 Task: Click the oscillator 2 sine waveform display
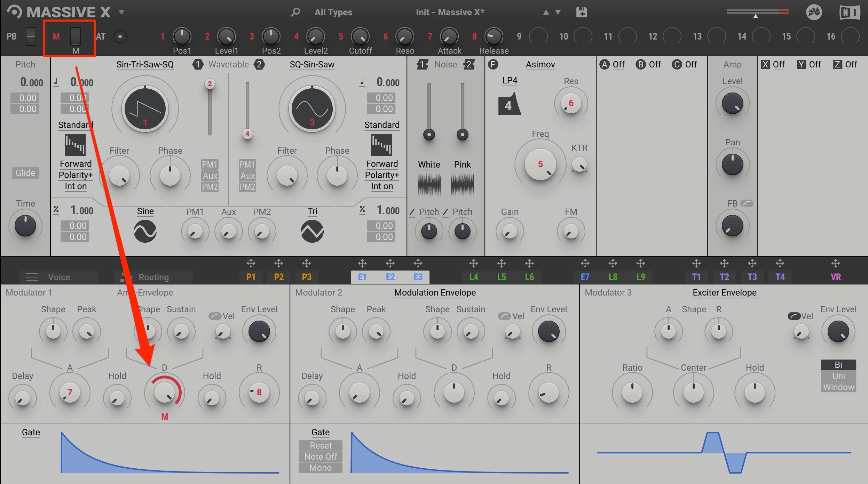point(312,109)
